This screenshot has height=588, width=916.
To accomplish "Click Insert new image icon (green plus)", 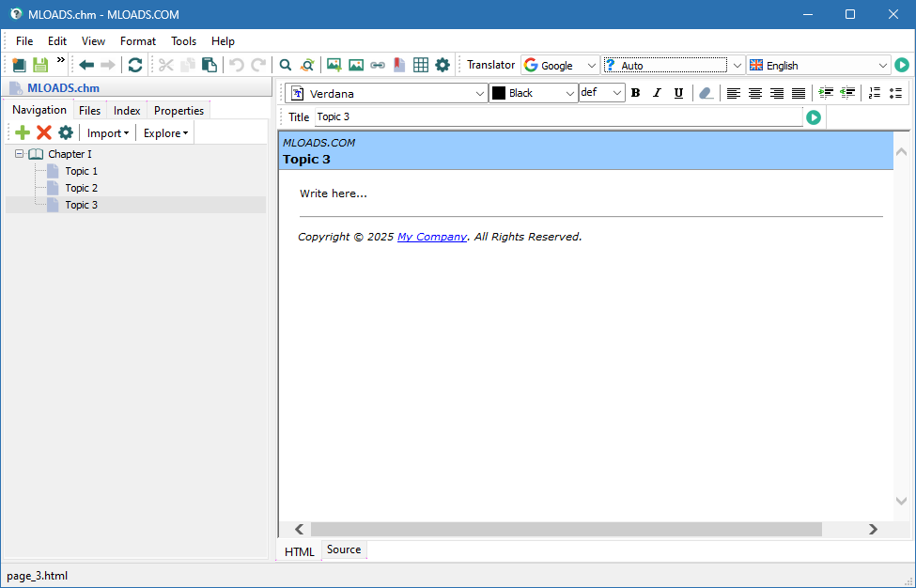I will pyautogui.click(x=334, y=65).
